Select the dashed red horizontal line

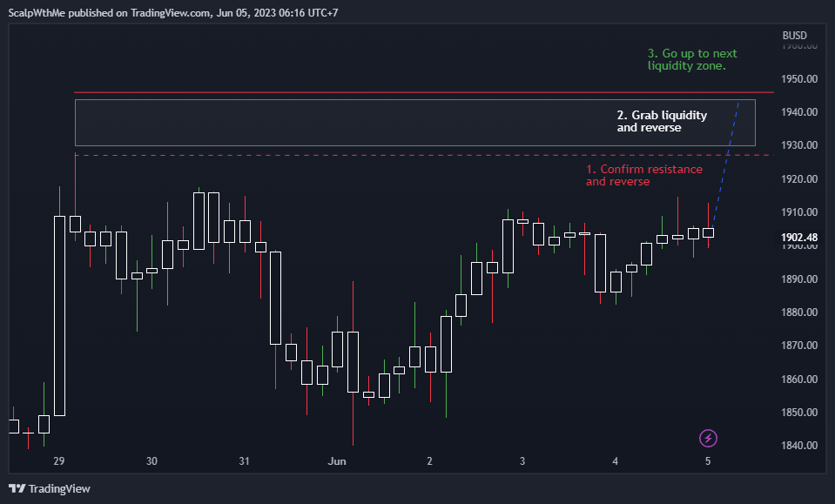(424, 156)
